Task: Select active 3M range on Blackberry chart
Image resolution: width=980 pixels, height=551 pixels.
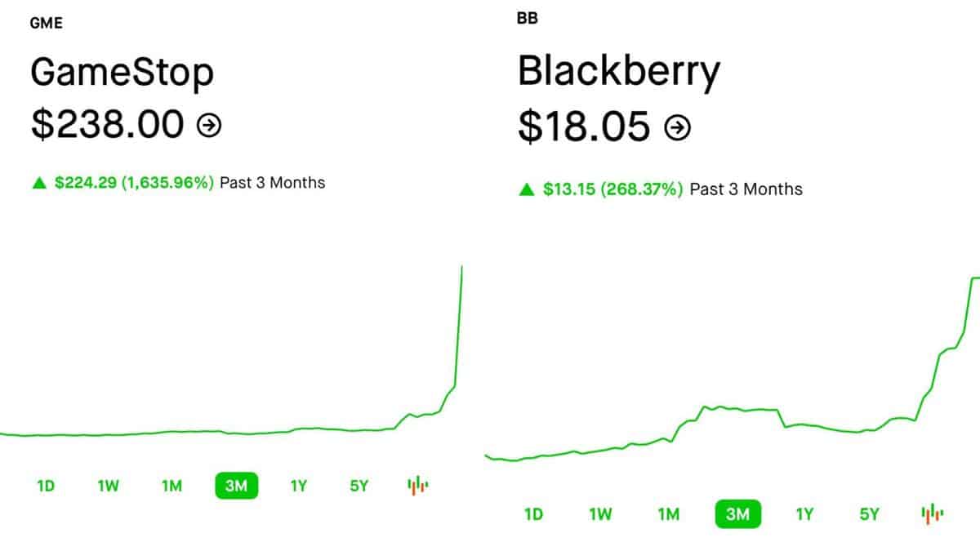Action: [x=737, y=514]
